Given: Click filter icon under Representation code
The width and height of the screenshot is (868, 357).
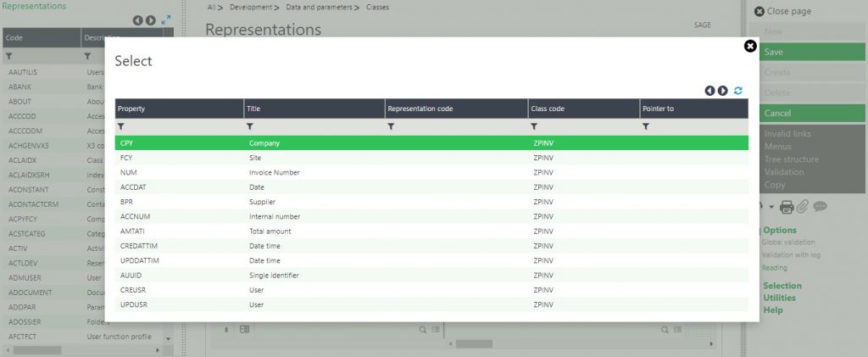Looking at the screenshot, I should (391, 126).
